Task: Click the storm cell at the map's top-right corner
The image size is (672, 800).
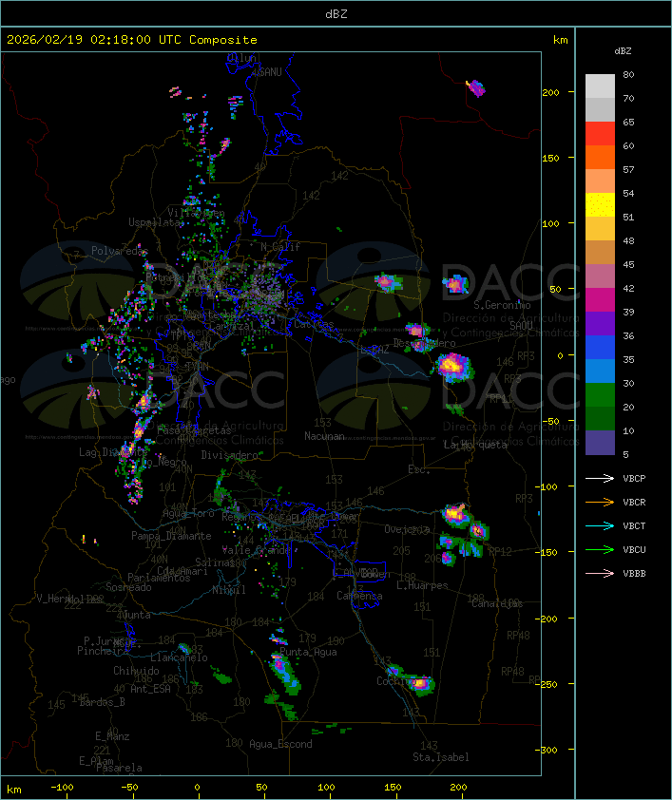Action: tap(476, 87)
